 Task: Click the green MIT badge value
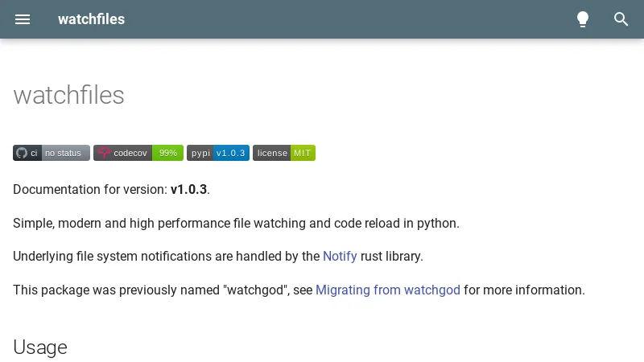(303, 153)
